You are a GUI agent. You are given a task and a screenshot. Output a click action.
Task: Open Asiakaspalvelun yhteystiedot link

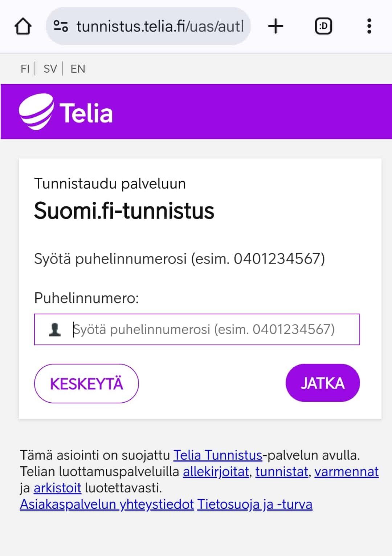(x=107, y=504)
